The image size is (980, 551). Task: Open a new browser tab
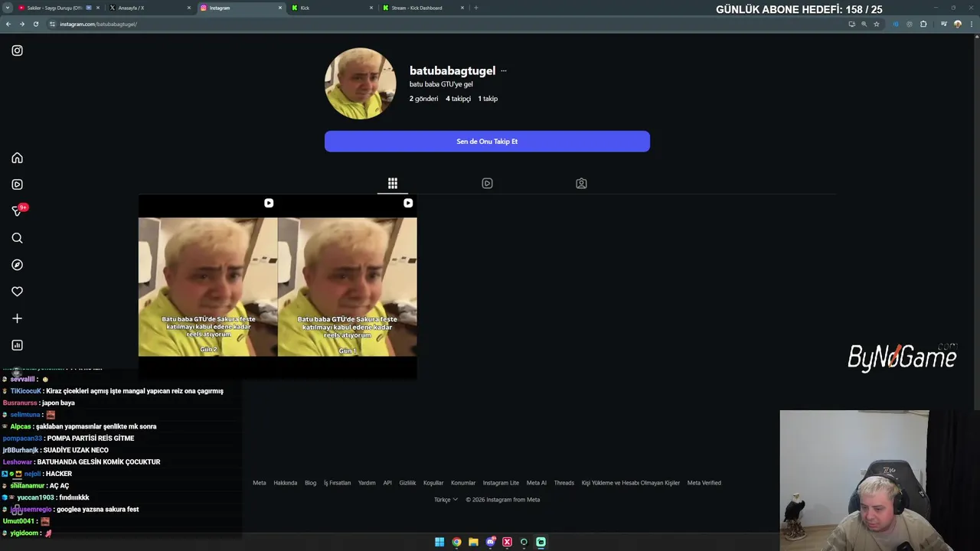[x=476, y=8]
